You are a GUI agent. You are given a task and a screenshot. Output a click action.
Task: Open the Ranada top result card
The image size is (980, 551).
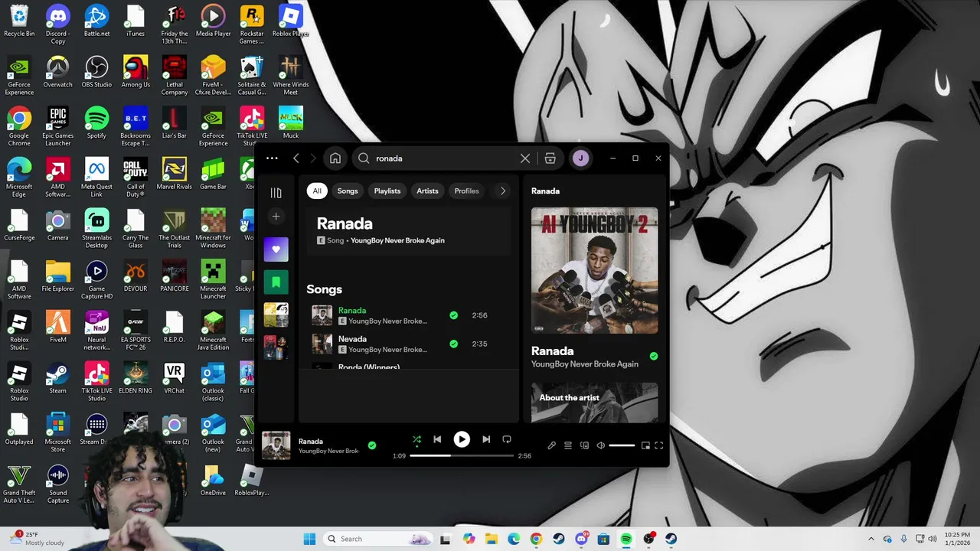pyautogui.click(x=409, y=230)
